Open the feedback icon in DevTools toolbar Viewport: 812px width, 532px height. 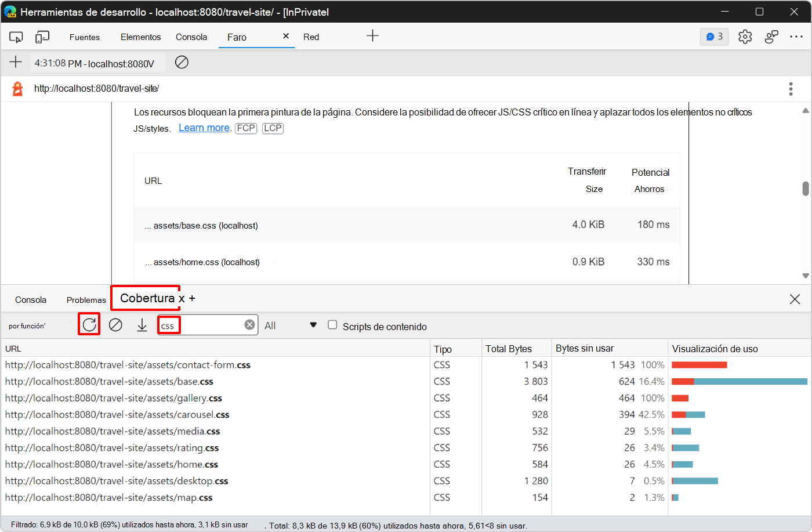pyautogui.click(x=771, y=37)
